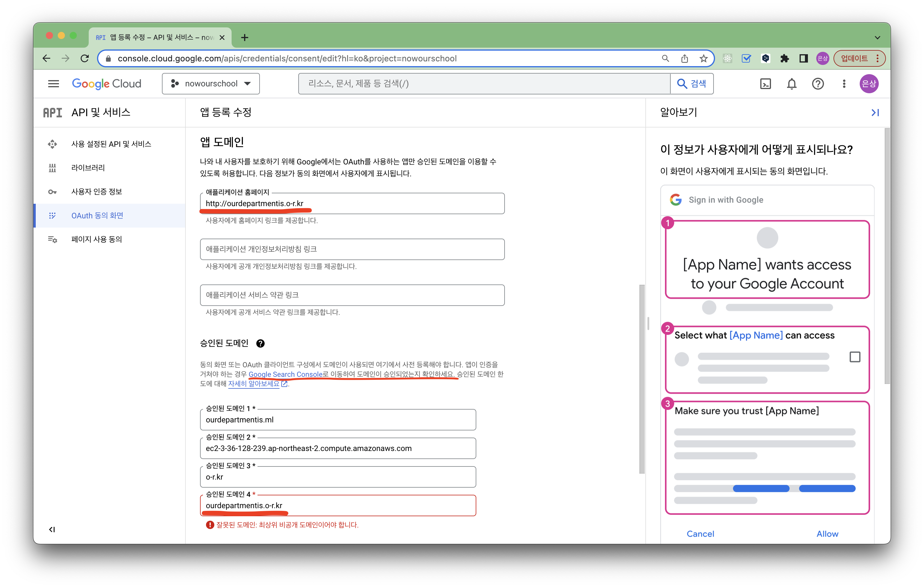Go forward in browser history
The height and width of the screenshot is (588, 924).
tap(65, 58)
